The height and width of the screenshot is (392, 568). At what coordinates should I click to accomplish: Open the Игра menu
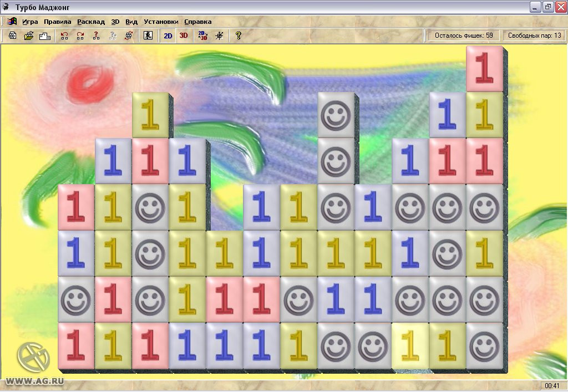pyautogui.click(x=30, y=22)
